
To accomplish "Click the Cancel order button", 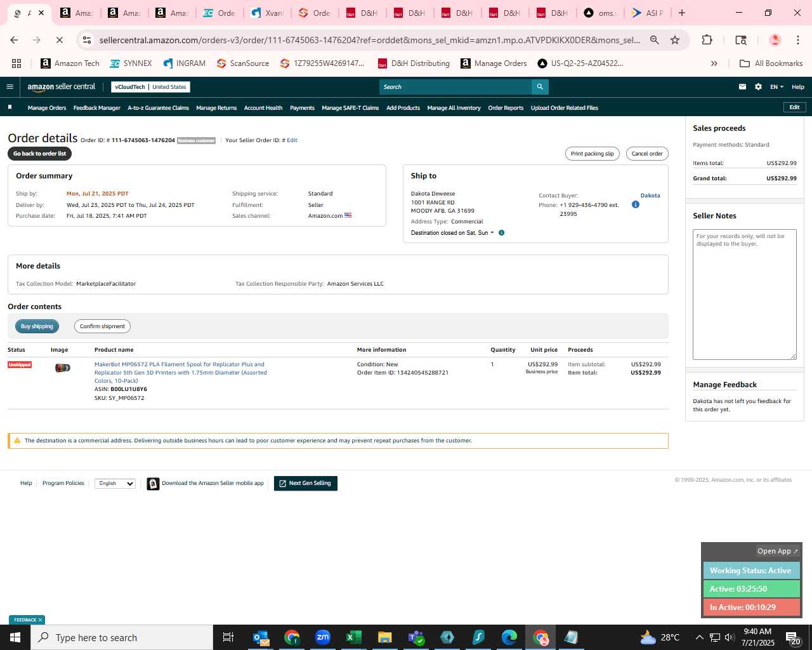I will pos(647,154).
